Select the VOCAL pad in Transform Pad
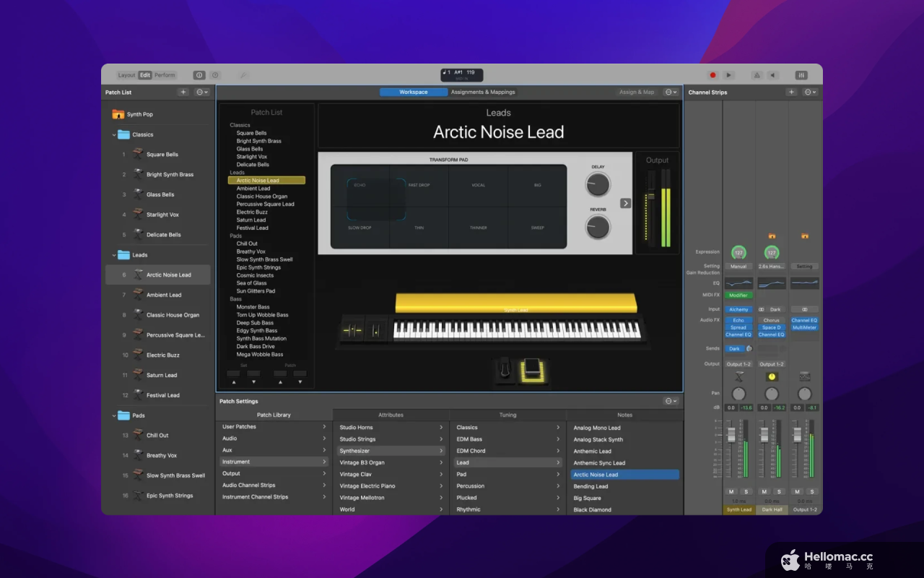The image size is (924, 578). 478,186
